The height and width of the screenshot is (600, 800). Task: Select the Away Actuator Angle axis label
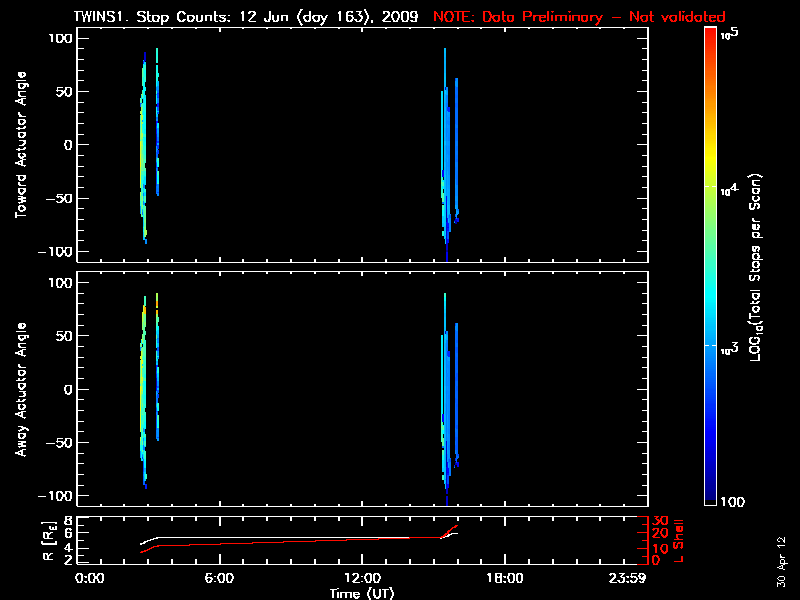(x=19, y=389)
